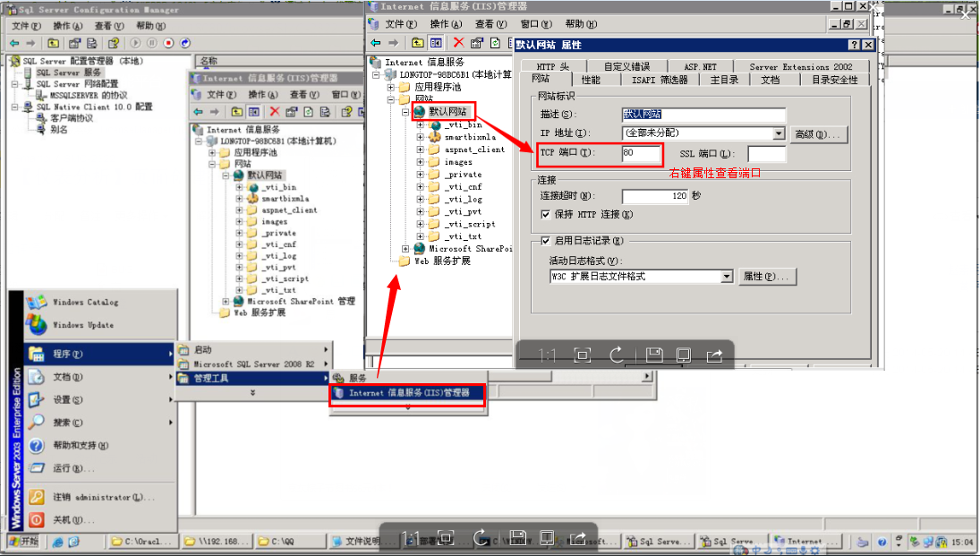Open the 窗口 menu in the front IIS Manager
Viewport: 980px width, 556px height.
point(535,24)
